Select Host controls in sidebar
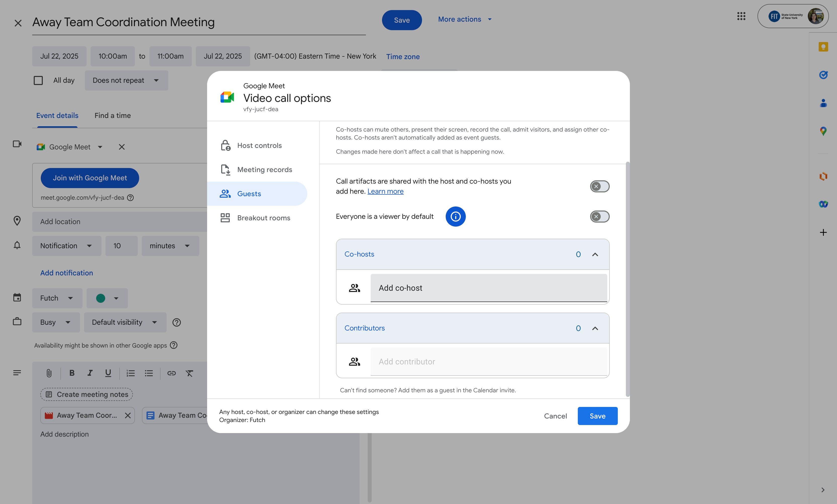The image size is (837, 504). (x=259, y=146)
